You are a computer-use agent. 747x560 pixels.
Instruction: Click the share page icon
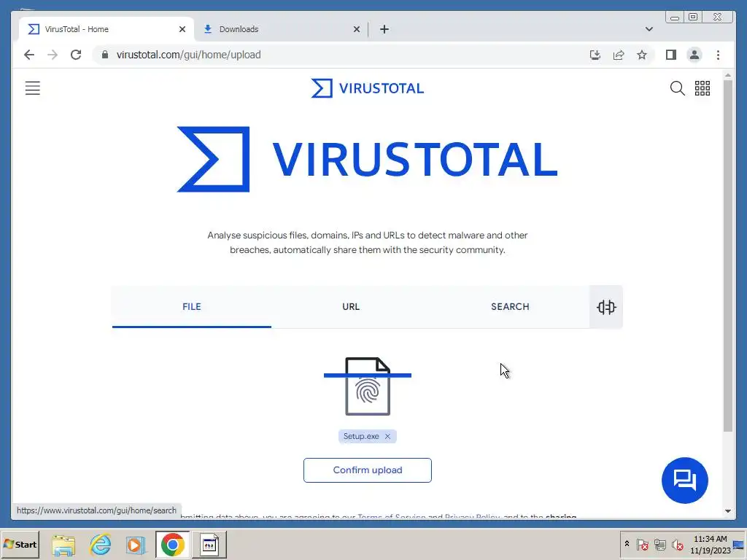[x=619, y=55]
